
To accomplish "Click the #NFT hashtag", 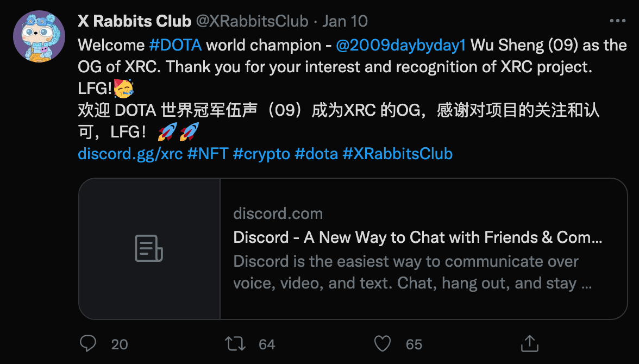I will [x=207, y=154].
